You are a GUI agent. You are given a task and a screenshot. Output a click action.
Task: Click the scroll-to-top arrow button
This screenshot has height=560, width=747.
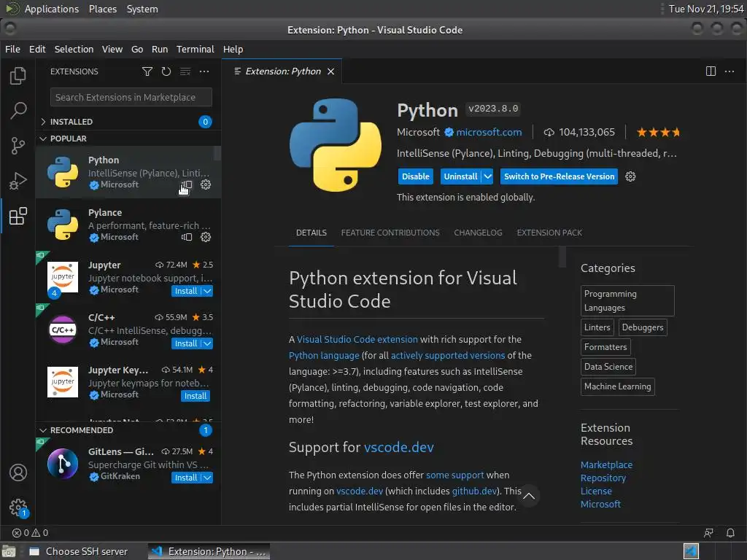coord(529,496)
